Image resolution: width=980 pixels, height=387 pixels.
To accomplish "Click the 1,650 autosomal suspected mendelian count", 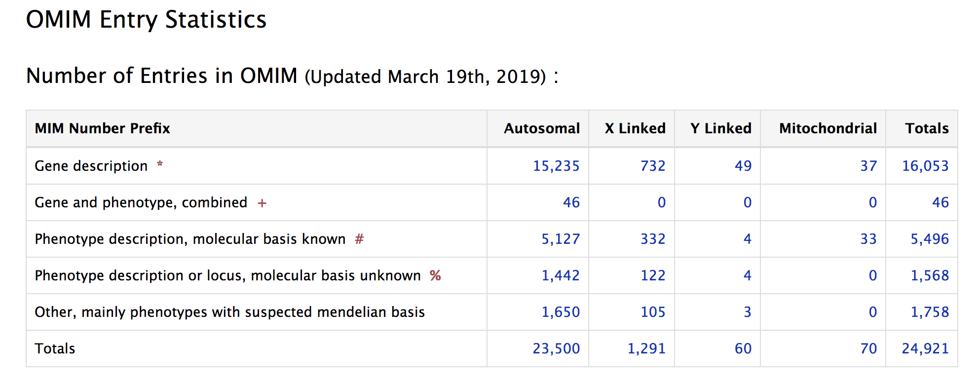I will [560, 312].
